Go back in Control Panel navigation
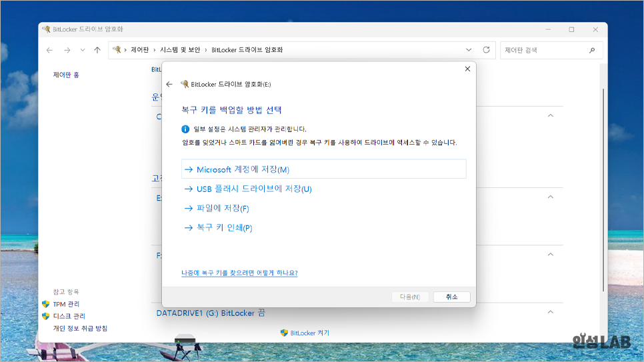The width and height of the screenshot is (644, 362). (x=50, y=50)
